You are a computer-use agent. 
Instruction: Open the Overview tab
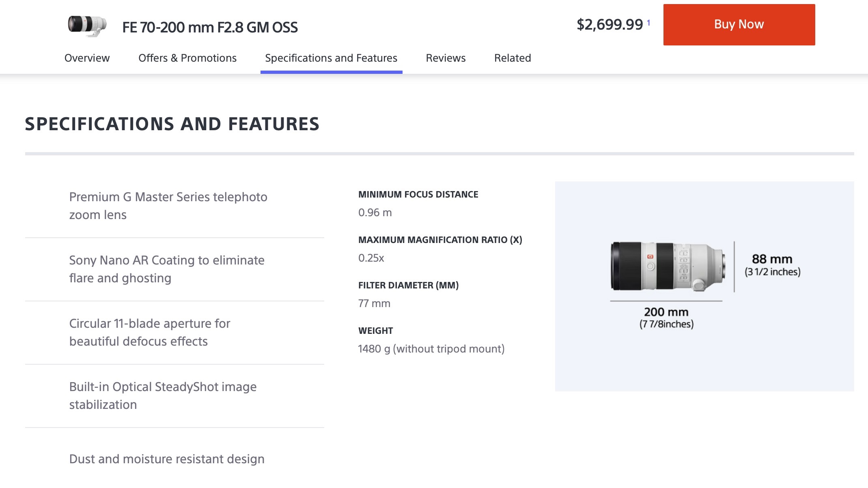pyautogui.click(x=87, y=58)
